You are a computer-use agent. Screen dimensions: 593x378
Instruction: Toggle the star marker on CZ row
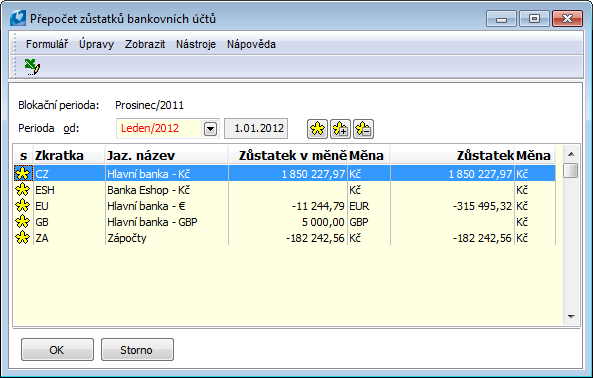[23, 174]
